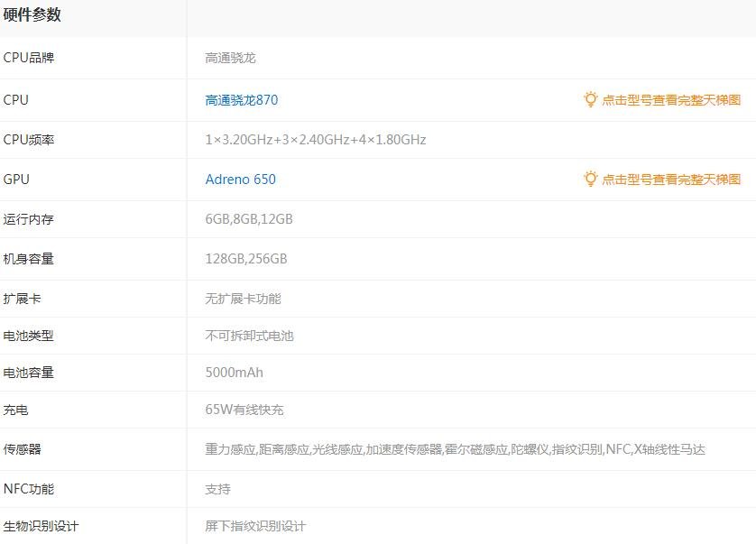Click 点击型号查看完整天梯图 beside the GPU

click(671, 180)
